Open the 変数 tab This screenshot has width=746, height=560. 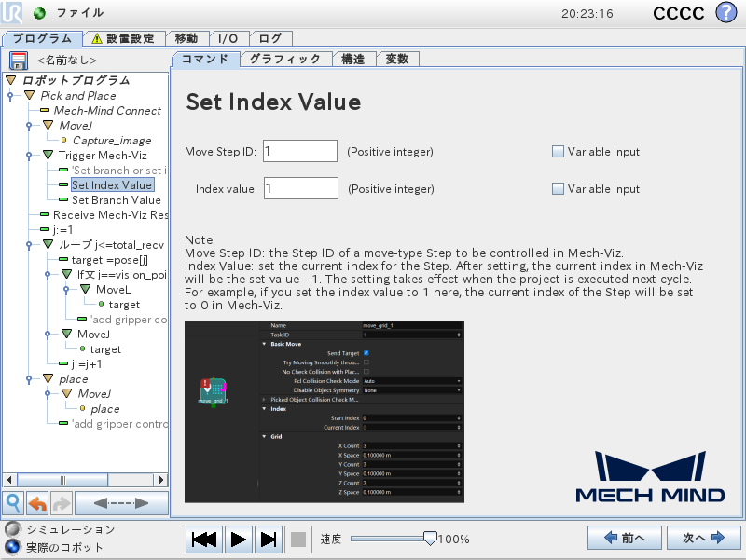pos(397,59)
